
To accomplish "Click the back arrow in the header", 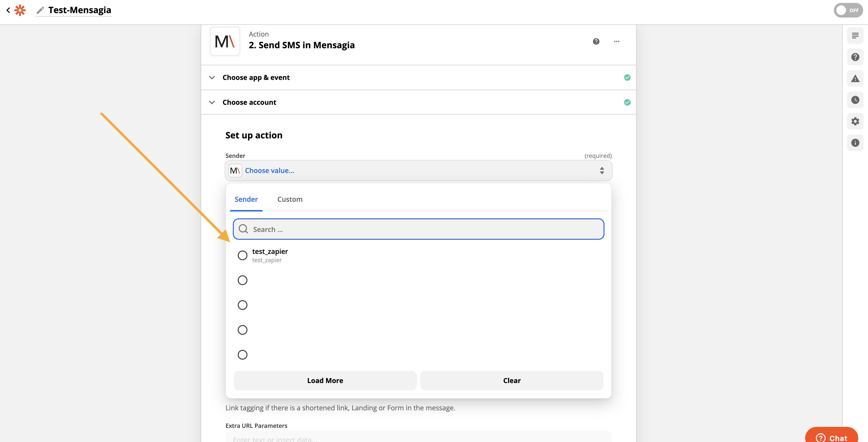I will click(x=8, y=10).
